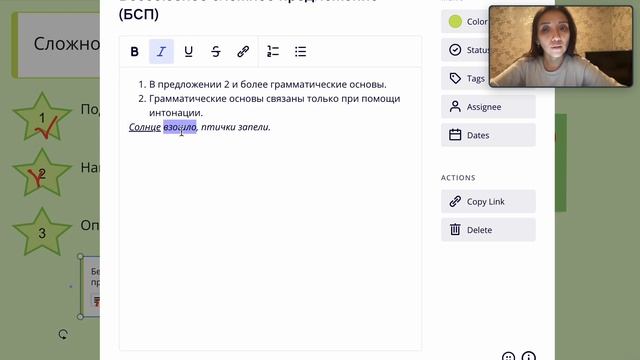Open the Status setting
Image resolution: width=640 pixels, height=360 pixels.
click(x=465, y=50)
